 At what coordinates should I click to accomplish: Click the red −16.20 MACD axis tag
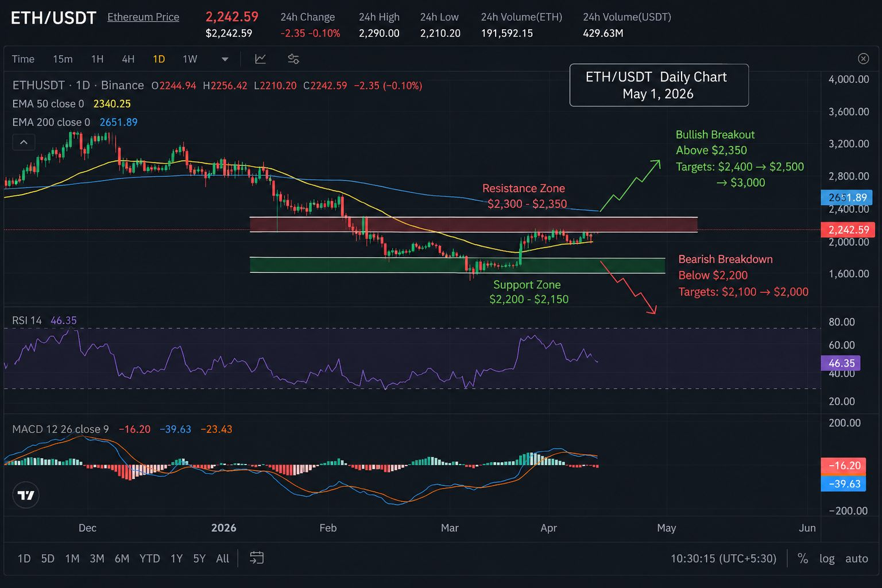coord(844,466)
